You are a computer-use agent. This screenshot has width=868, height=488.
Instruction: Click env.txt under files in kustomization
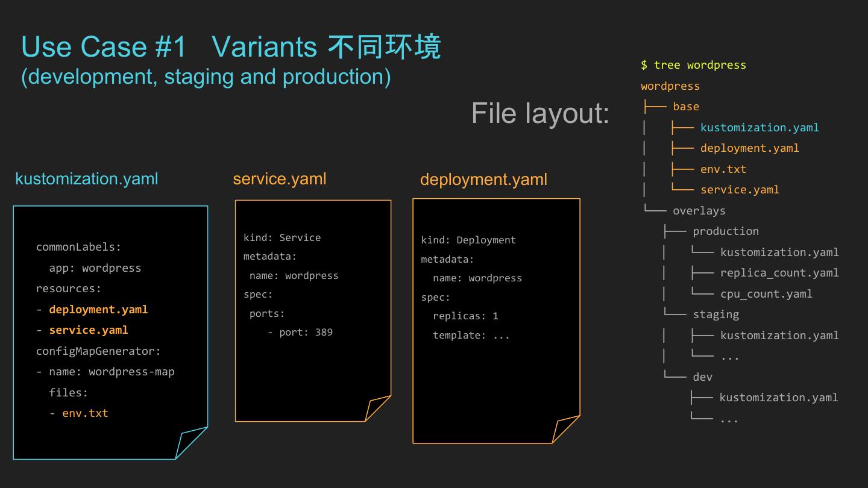(x=85, y=413)
